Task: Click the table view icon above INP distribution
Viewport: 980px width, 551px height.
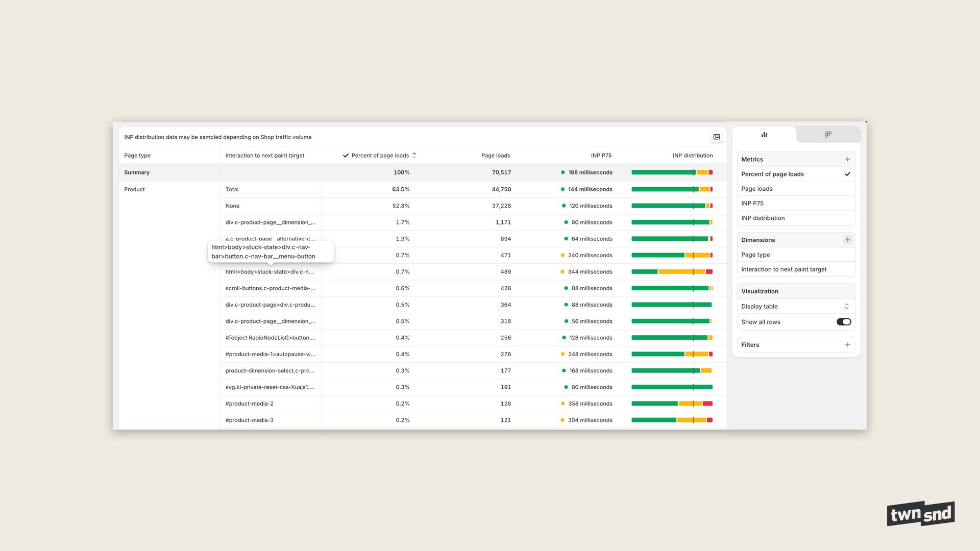Action: pyautogui.click(x=717, y=137)
